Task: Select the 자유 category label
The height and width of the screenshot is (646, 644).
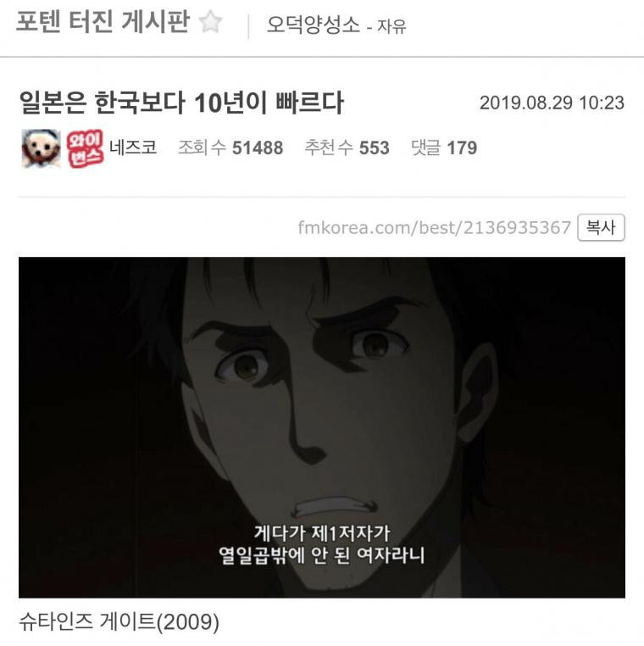Action: [392, 27]
